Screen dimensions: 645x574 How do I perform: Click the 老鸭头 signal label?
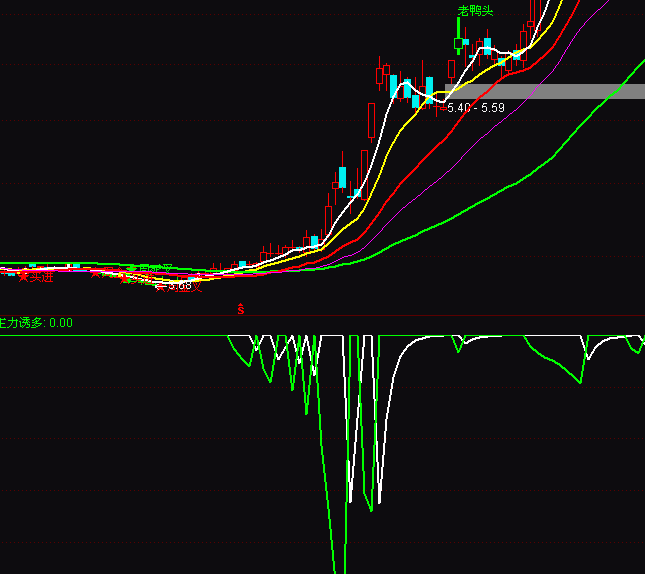[476, 11]
